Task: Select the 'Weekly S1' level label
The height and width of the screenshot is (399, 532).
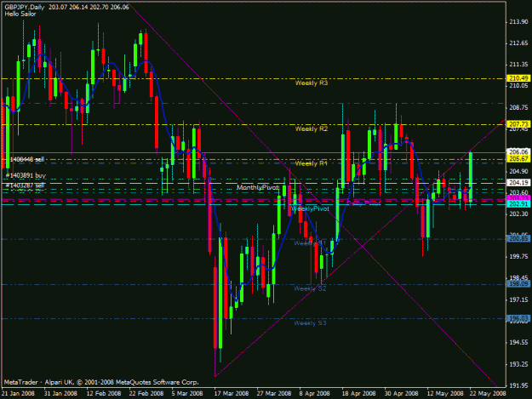Action: pyautogui.click(x=310, y=243)
